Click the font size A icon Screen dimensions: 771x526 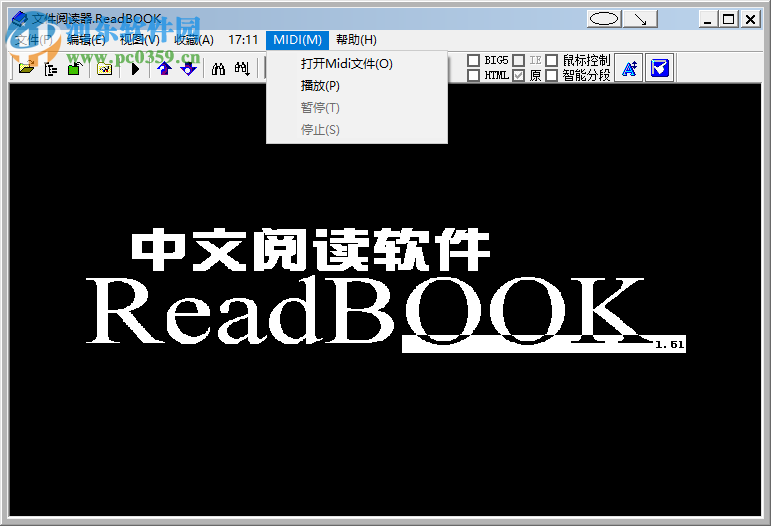tap(629, 68)
